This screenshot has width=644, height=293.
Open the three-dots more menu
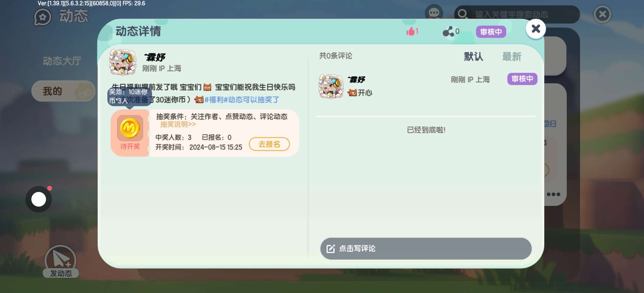coord(553,194)
